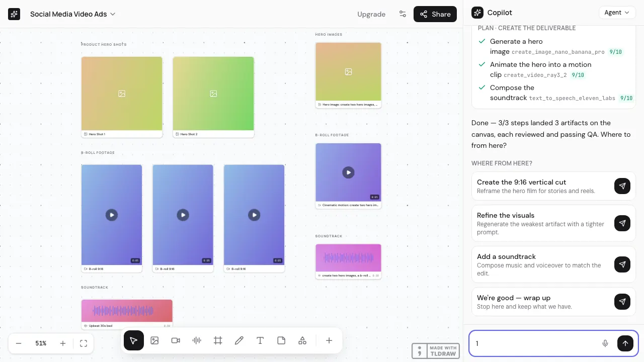
Task: Select the pointer/select tool in bottom toolbar
Action: pos(133,340)
